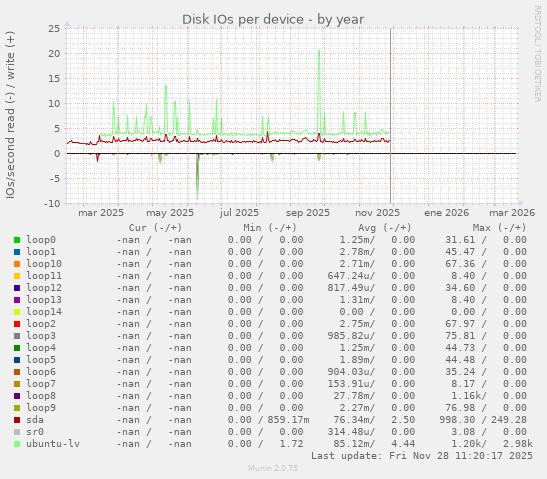Click the 'mar 2025' x-axis label
This screenshot has height=479, width=547.
click(x=101, y=213)
